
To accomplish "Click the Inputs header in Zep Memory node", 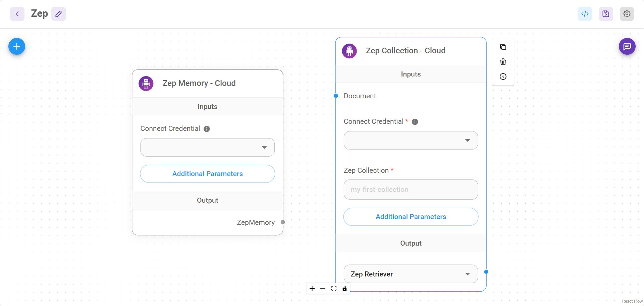I will tap(207, 107).
